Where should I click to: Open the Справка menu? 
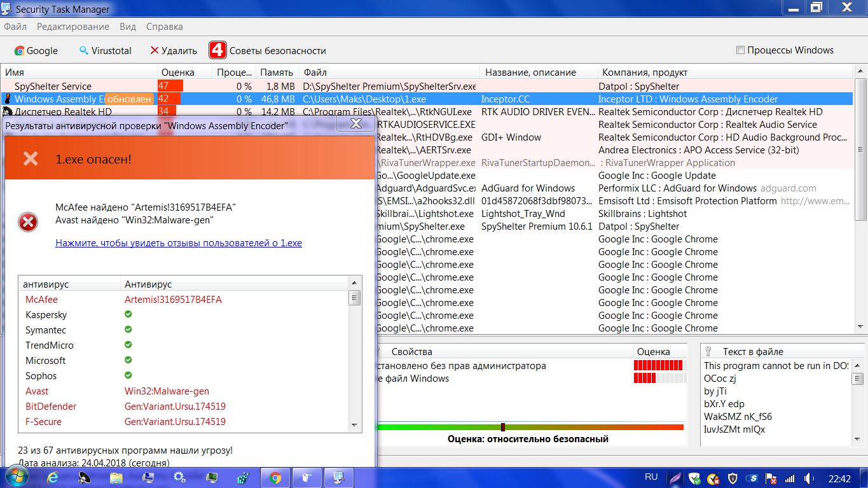165,27
